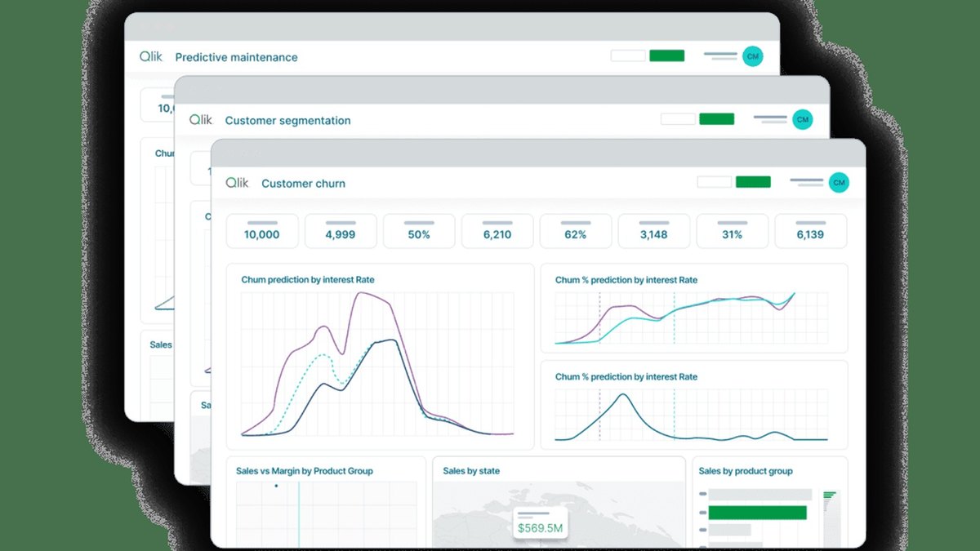Viewport: 980px width, 551px height.
Task: Select the 4,999 KPI card
Action: (341, 231)
